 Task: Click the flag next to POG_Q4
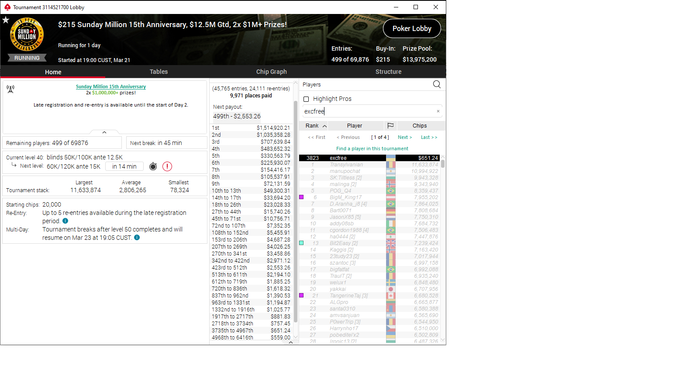click(x=391, y=191)
